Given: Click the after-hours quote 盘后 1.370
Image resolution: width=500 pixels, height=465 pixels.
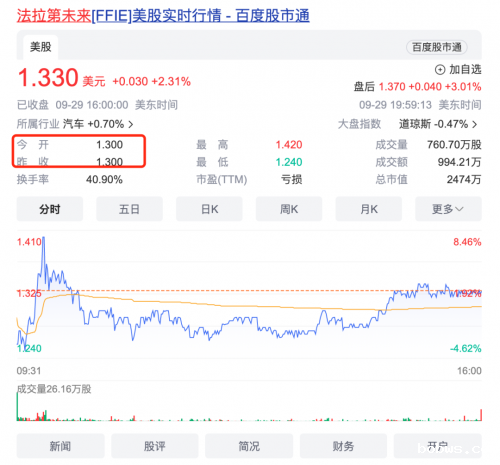Looking at the screenshot, I should pyautogui.click(x=380, y=87).
